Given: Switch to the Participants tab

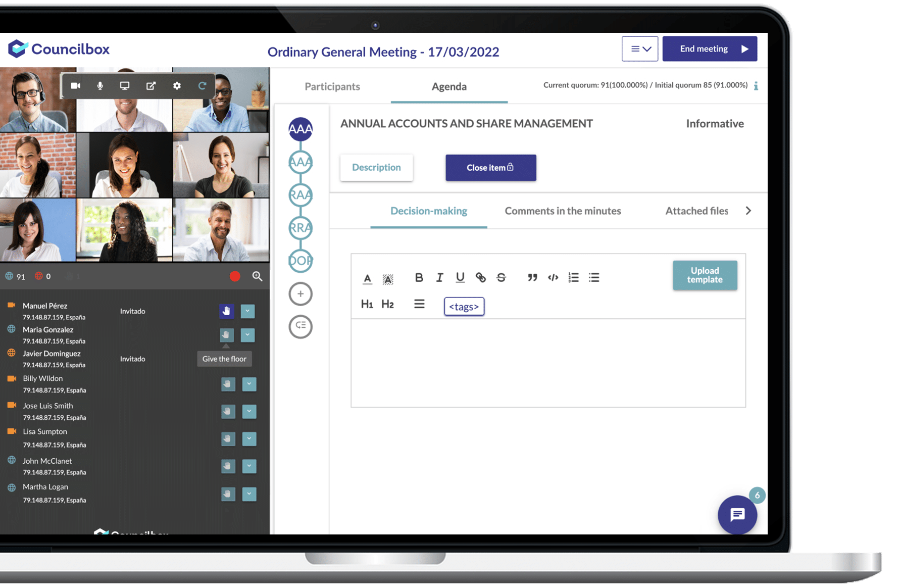Looking at the screenshot, I should [x=332, y=86].
